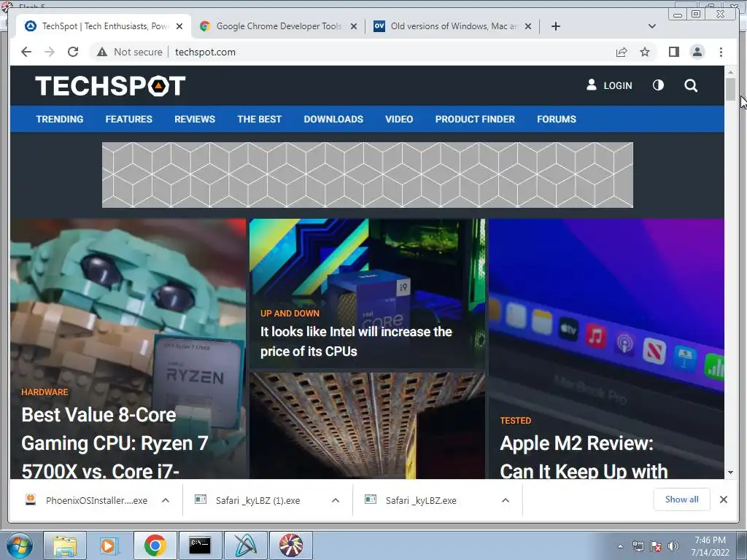Close the Google Chrome Developer Tools tab
Image resolution: width=747 pixels, height=560 pixels.
[354, 26]
